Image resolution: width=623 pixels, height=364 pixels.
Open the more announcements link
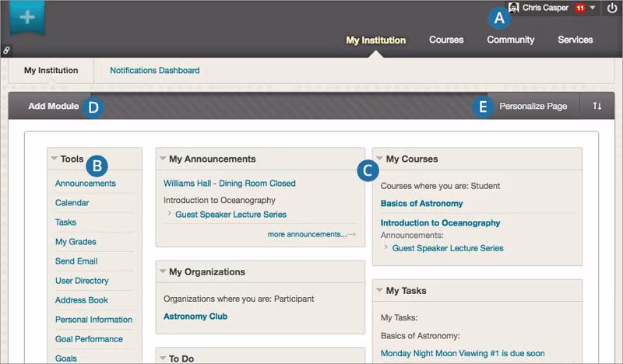(x=307, y=234)
